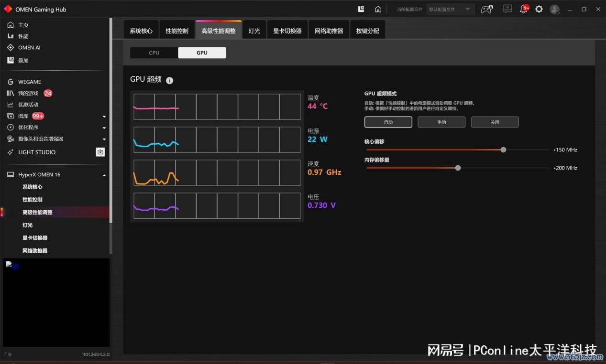
Task: Click the 性能 bar chart icon in sidebar
Action: click(11, 36)
